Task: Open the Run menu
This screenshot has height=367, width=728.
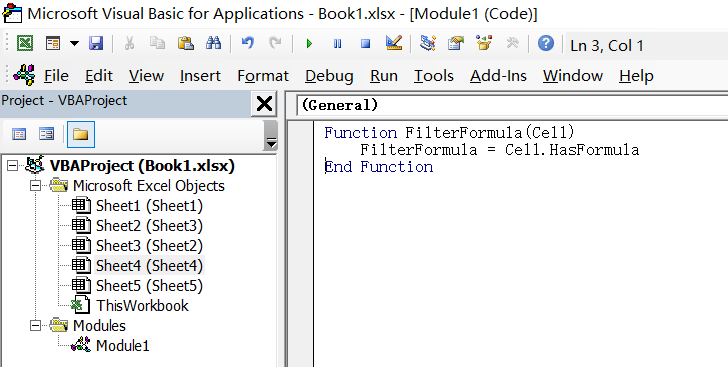Action: pos(384,75)
